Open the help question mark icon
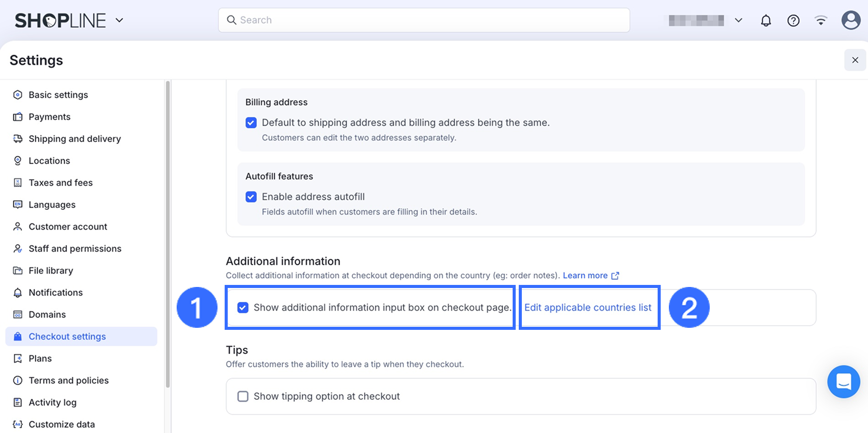The image size is (868, 433). pos(793,20)
